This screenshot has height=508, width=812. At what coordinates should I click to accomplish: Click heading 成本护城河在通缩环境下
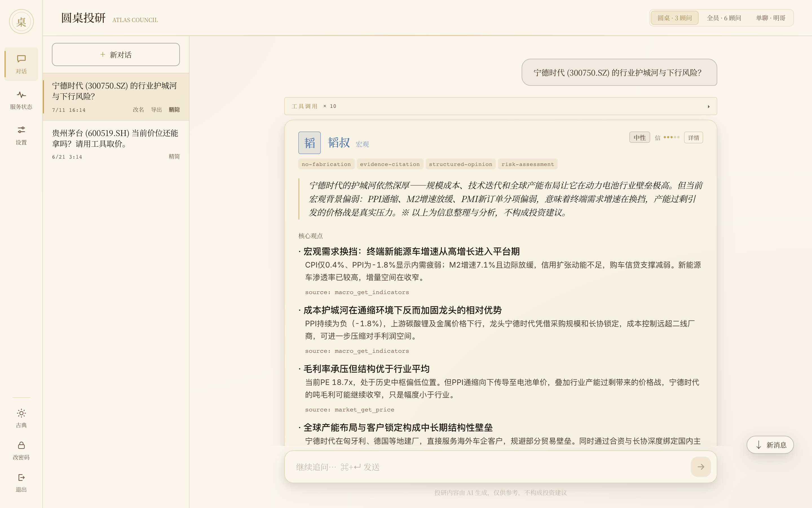pyautogui.click(x=402, y=310)
